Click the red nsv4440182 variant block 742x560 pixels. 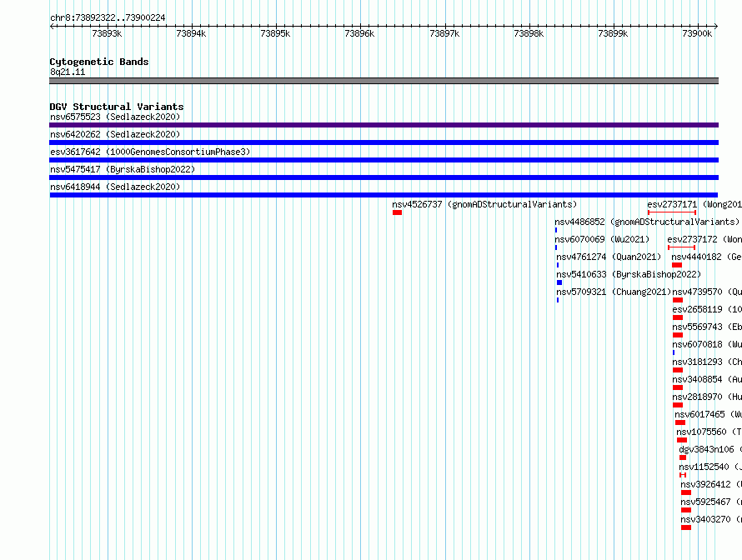677,265
